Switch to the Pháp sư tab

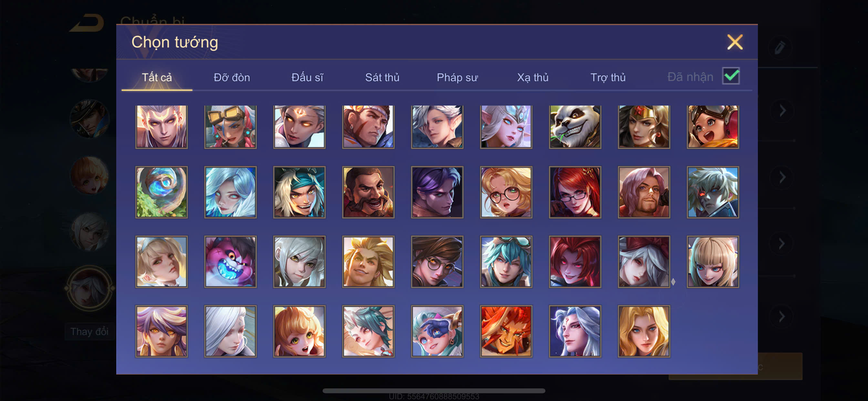pyautogui.click(x=457, y=77)
